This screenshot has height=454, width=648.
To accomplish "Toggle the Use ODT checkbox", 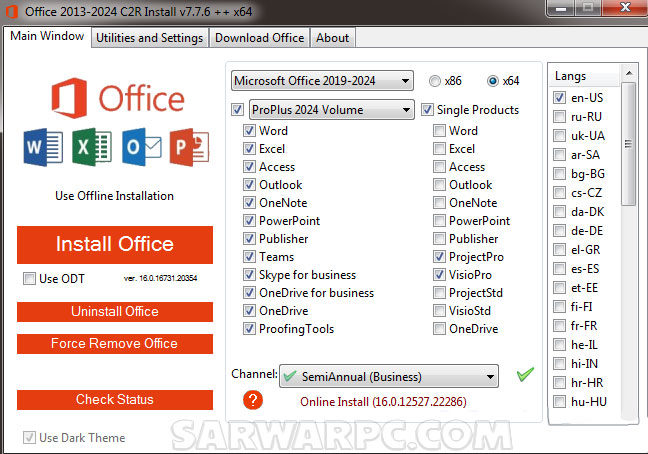I will 29,278.
